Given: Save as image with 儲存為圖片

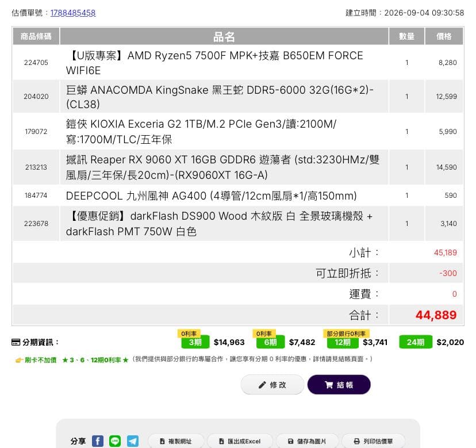Looking at the screenshot, I should click(307, 441).
